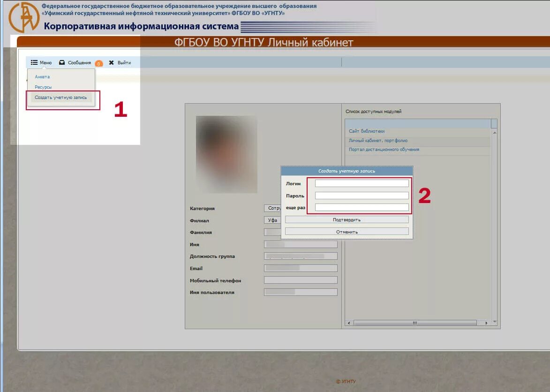Open the Сайт библиотеки module link
The width and height of the screenshot is (550, 392).
[x=367, y=131]
